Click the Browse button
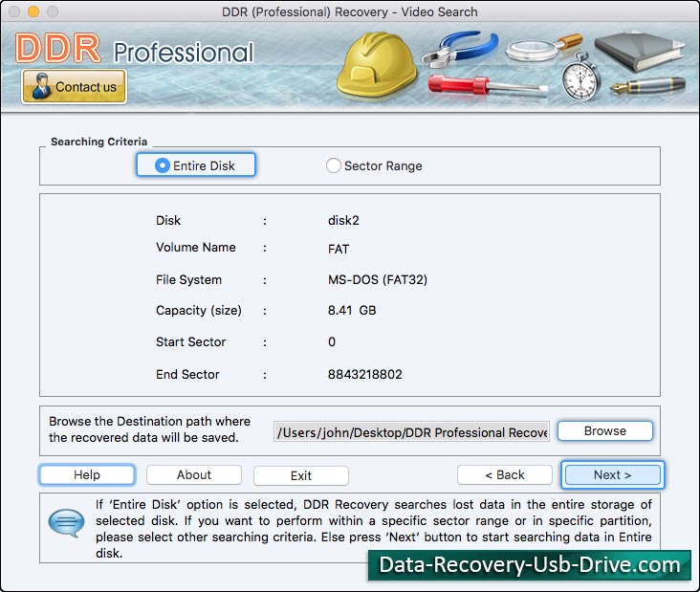The height and width of the screenshot is (592, 700). tap(605, 430)
